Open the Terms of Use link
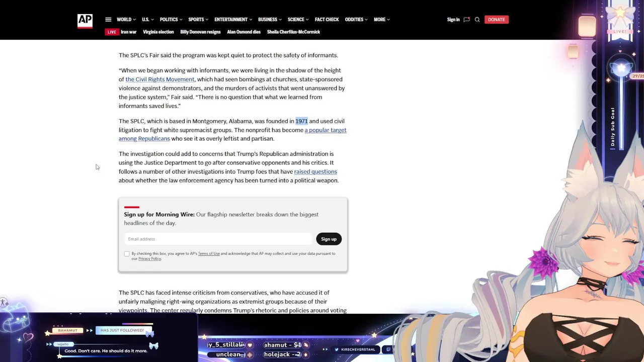Image resolution: width=644 pixels, height=362 pixels. 209,253
